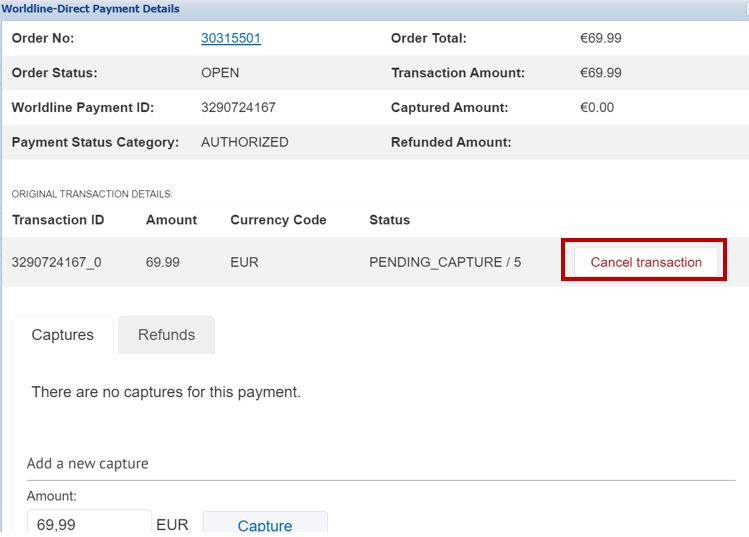Select the Worldline Payment ID value 3290724167

coord(238,107)
